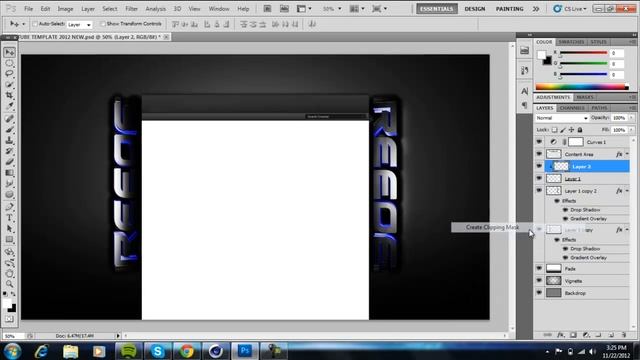Select the Path Selection tool
Screen dimensions: 640x360
point(9,229)
